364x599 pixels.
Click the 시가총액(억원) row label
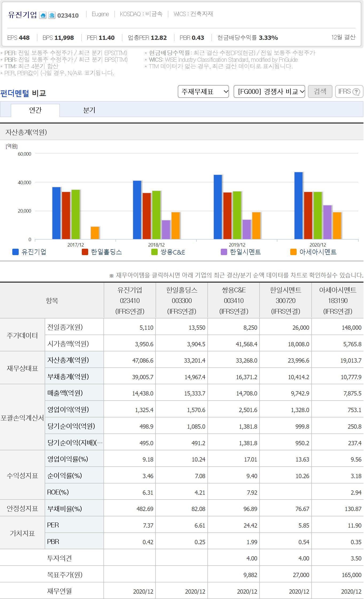pyautogui.click(x=68, y=344)
